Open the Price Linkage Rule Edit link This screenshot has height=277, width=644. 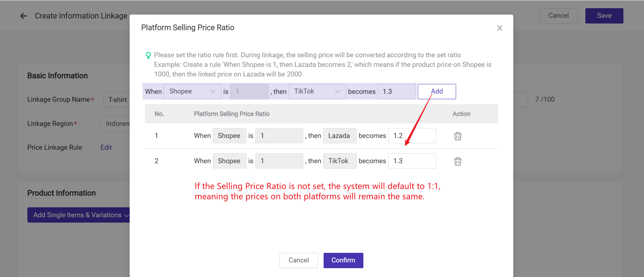coord(106,148)
